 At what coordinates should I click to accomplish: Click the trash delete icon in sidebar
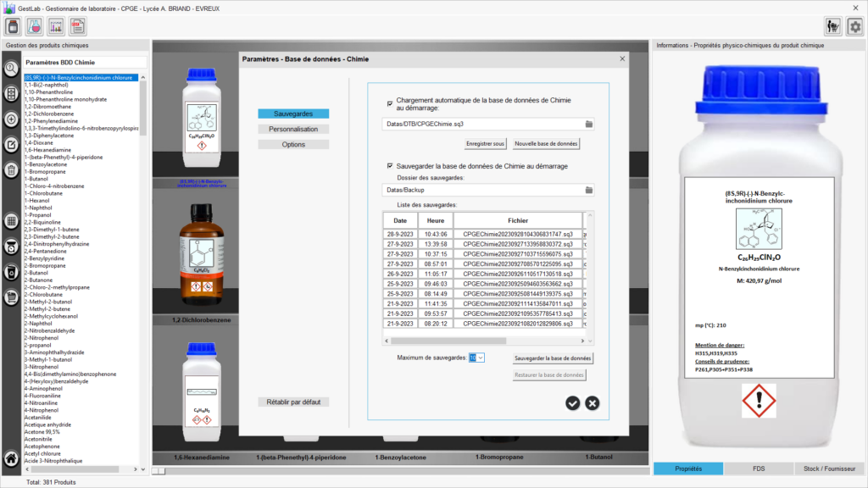pos(12,170)
